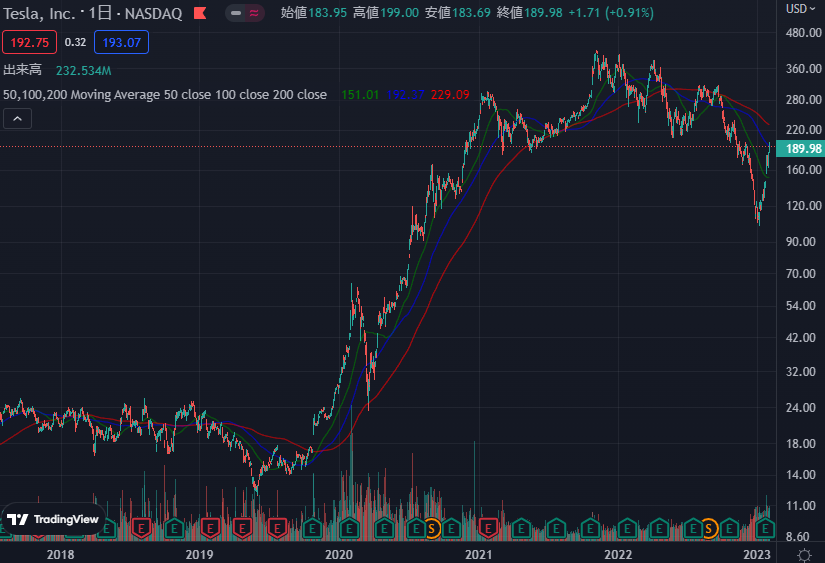Click the 2023 time axis label
Image resolution: width=825 pixels, height=563 pixels.
click(757, 555)
